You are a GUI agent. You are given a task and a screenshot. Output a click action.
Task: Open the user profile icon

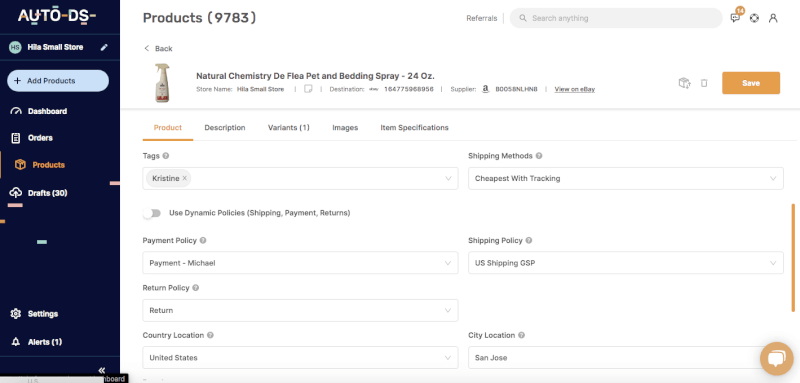coord(773,18)
